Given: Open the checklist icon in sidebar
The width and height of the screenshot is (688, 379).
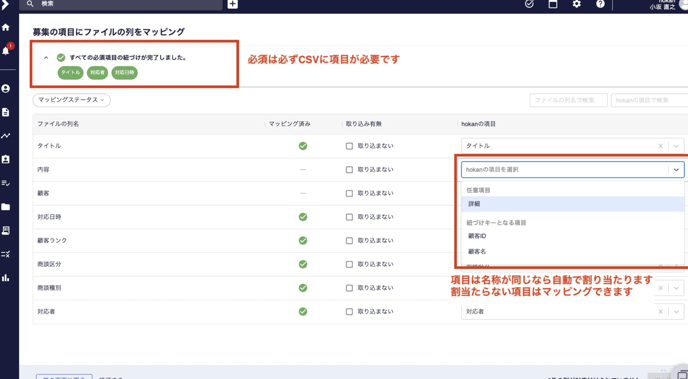Looking at the screenshot, I should pos(6,183).
